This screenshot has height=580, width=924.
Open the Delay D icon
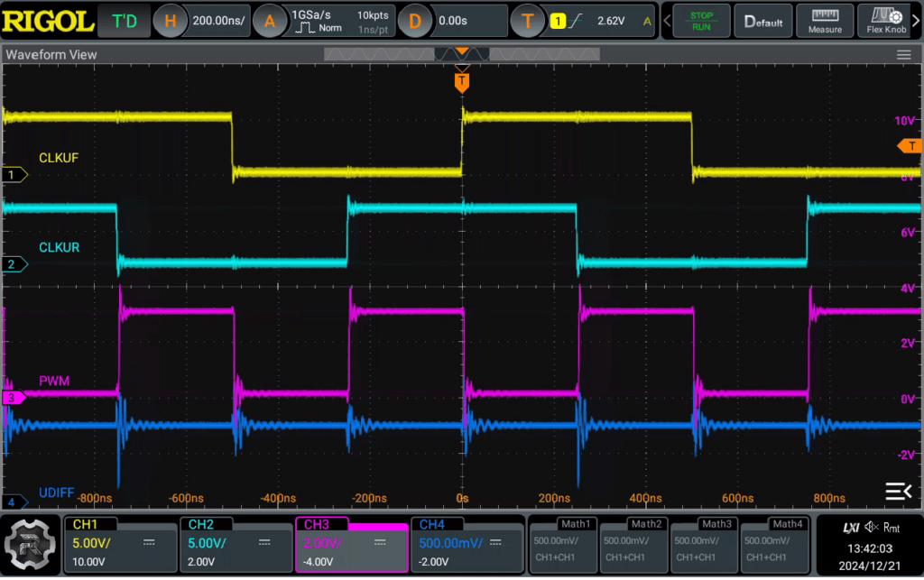coord(414,22)
